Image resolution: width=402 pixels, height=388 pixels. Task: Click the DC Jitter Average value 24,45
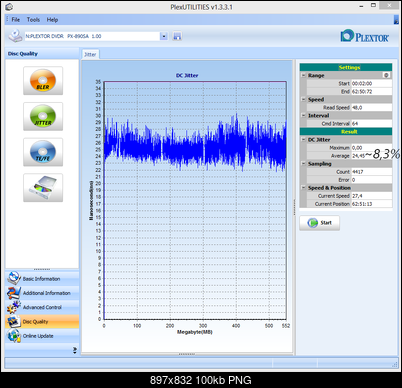click(358, 156)
